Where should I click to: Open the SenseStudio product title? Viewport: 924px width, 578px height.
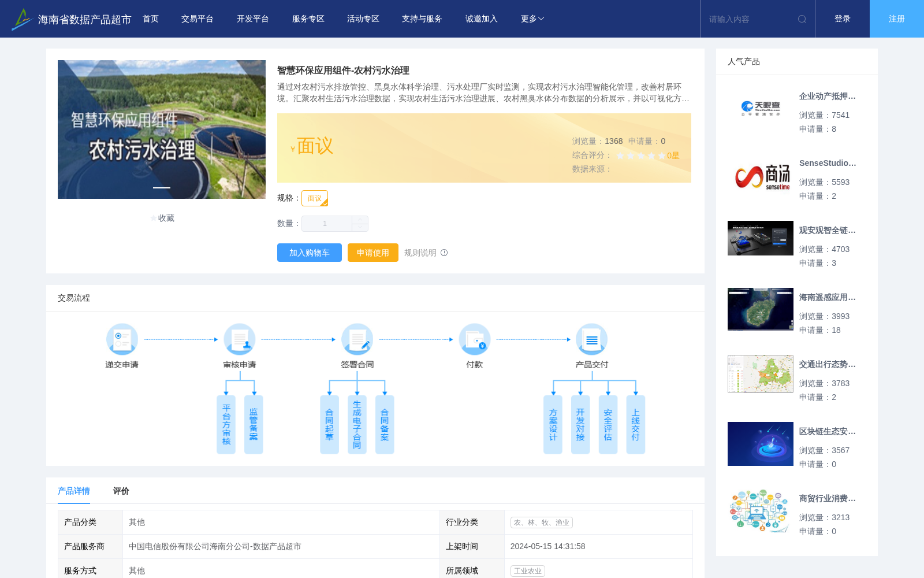(828, 164)
